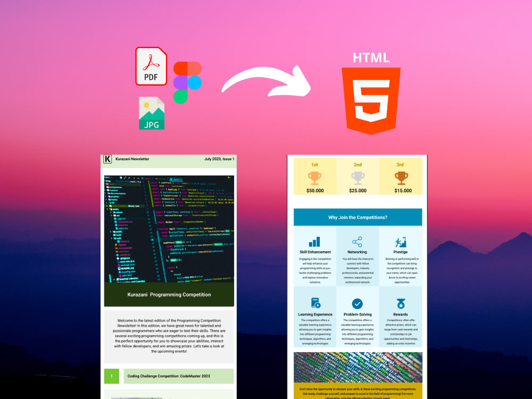The width and height of the screenshot is (532, 399).
Task: Click the Problem-Solving checkmark icon
Action: (358, 304)
